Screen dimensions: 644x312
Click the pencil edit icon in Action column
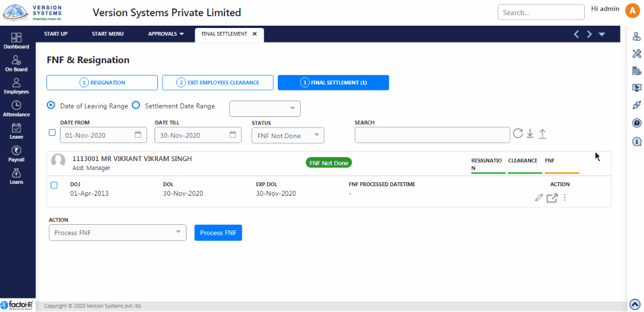(539, 197)
